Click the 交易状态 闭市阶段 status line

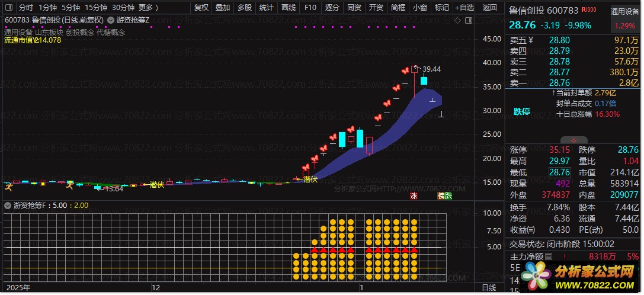click(561, 245)
